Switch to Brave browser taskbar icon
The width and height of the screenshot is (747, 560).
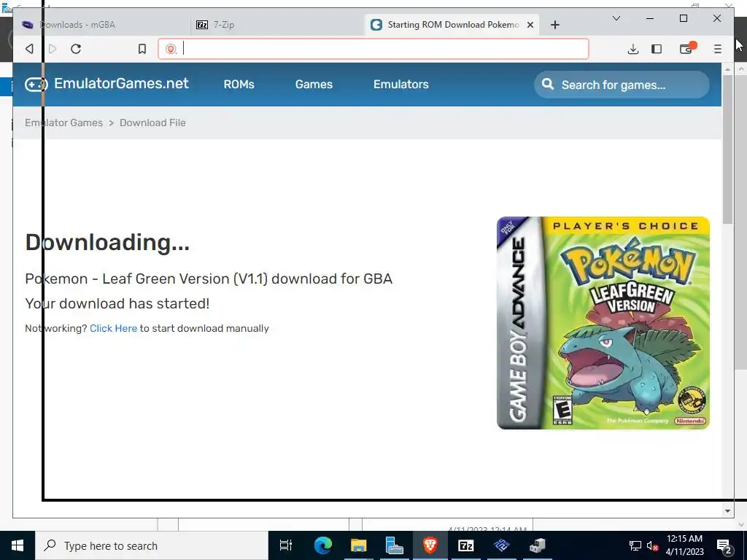430,545
